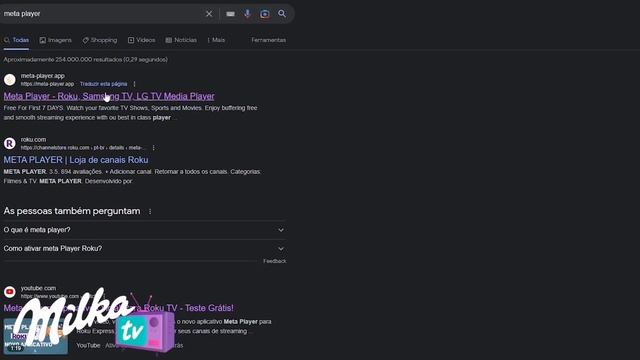
Task: Open options menu for roku.com result
Action: click(x=153, y=148)
